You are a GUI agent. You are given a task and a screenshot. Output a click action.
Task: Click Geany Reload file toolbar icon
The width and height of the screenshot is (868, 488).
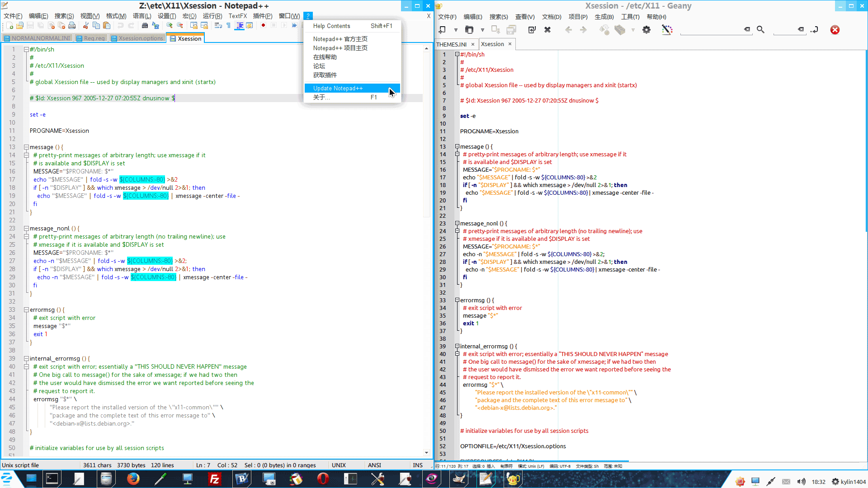[x=532, y=30]
